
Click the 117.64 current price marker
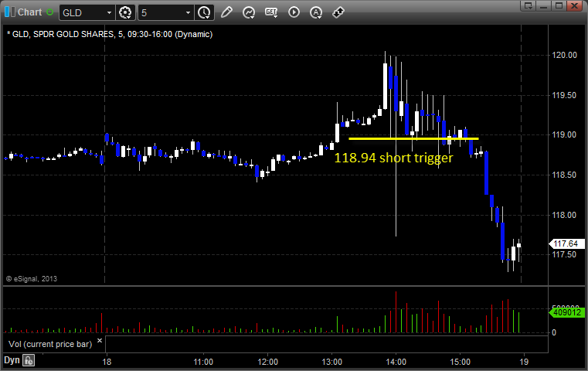point(566,243)
